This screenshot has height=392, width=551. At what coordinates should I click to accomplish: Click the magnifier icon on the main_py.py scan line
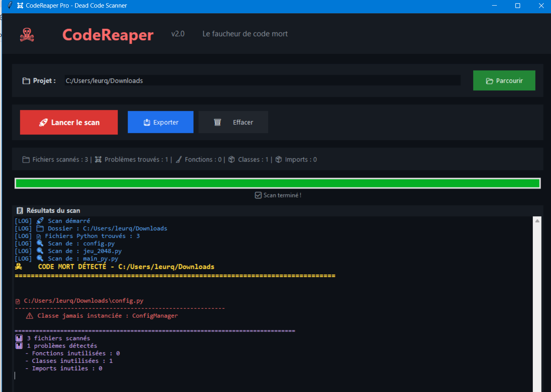click(40, 258)
